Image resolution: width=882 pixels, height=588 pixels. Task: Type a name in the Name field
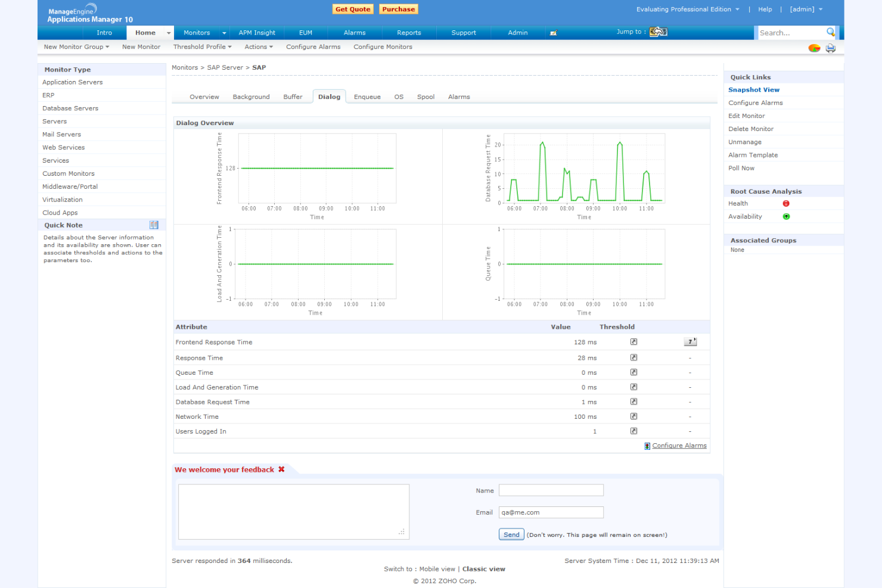551,490
